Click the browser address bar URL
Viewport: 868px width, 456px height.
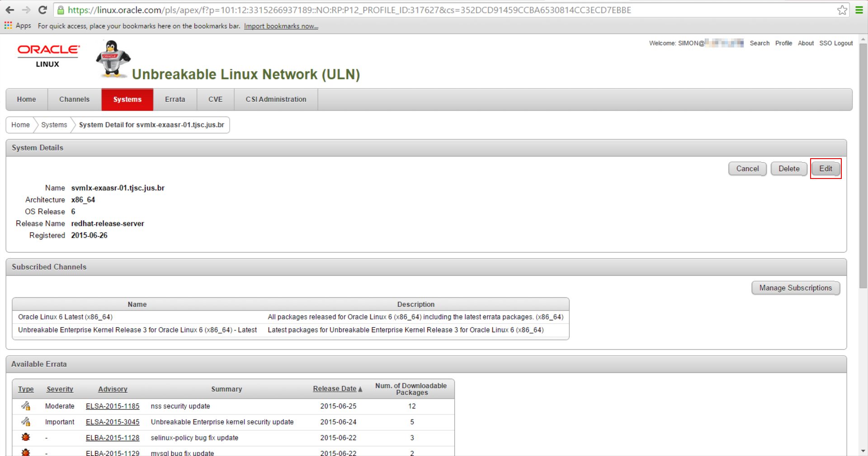(349, 10)
